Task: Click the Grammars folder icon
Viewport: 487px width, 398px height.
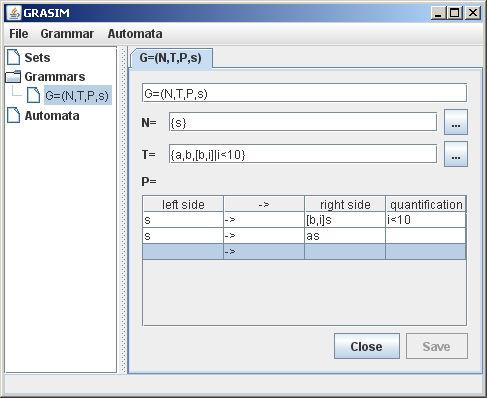Action: 13,76
